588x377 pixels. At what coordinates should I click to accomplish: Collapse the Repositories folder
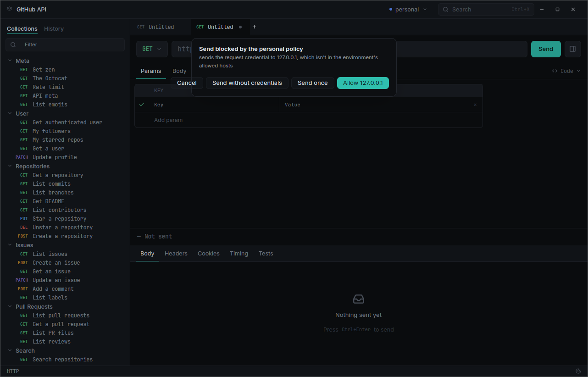pos(10,166)
